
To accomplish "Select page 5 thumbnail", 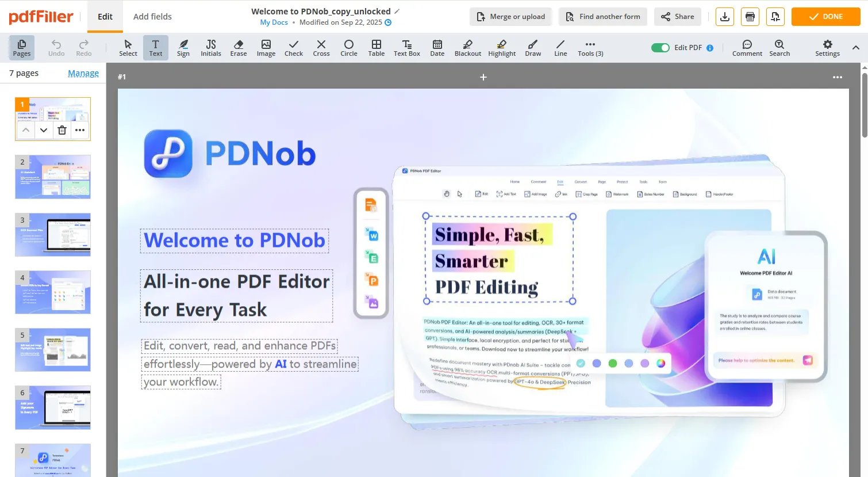I will tap(53, 350).
